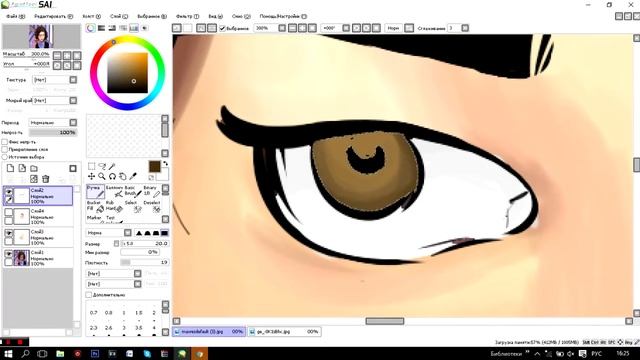This screenshot has width=640, height=360.
Task: Select the Слой1 layer row
Action: click(38, 258)
